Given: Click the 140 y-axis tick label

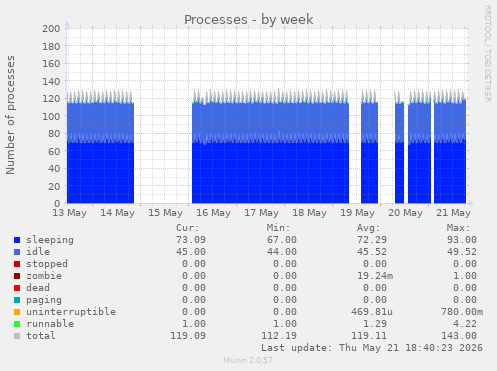Looking at the screenshot, I should tap(51, 81).
